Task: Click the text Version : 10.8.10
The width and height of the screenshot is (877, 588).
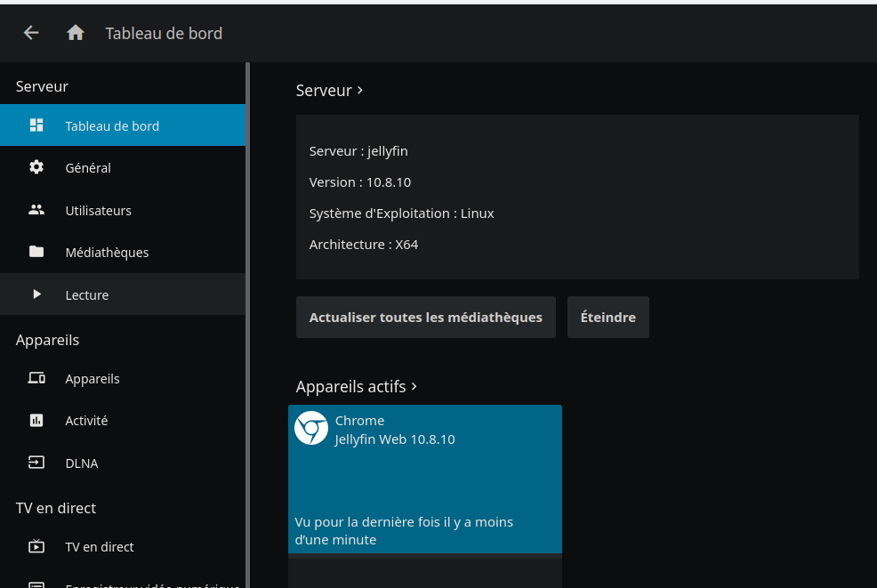Action: [360, 182]
